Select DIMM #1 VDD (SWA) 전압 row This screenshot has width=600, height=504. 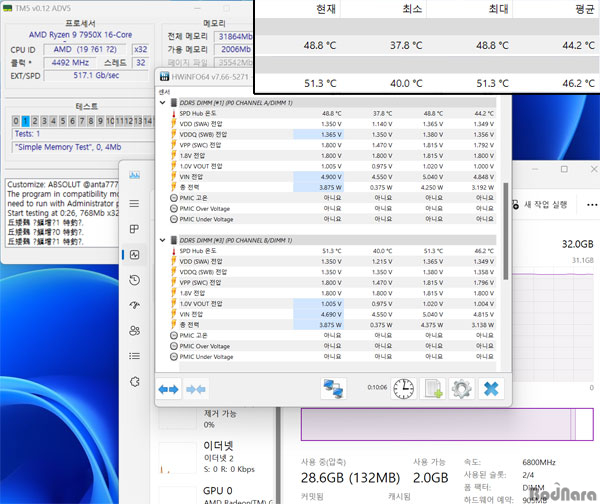(333, 124)
